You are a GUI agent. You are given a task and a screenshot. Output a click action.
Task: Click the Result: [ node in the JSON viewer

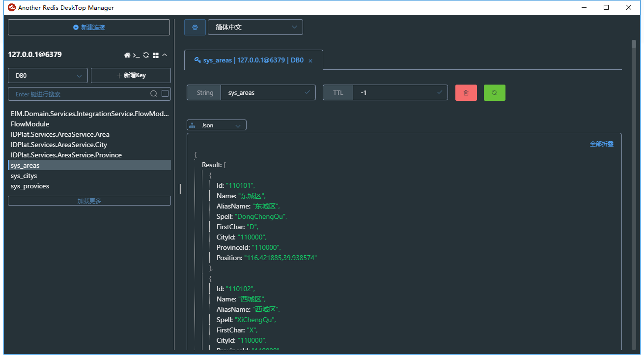point(214,165)
